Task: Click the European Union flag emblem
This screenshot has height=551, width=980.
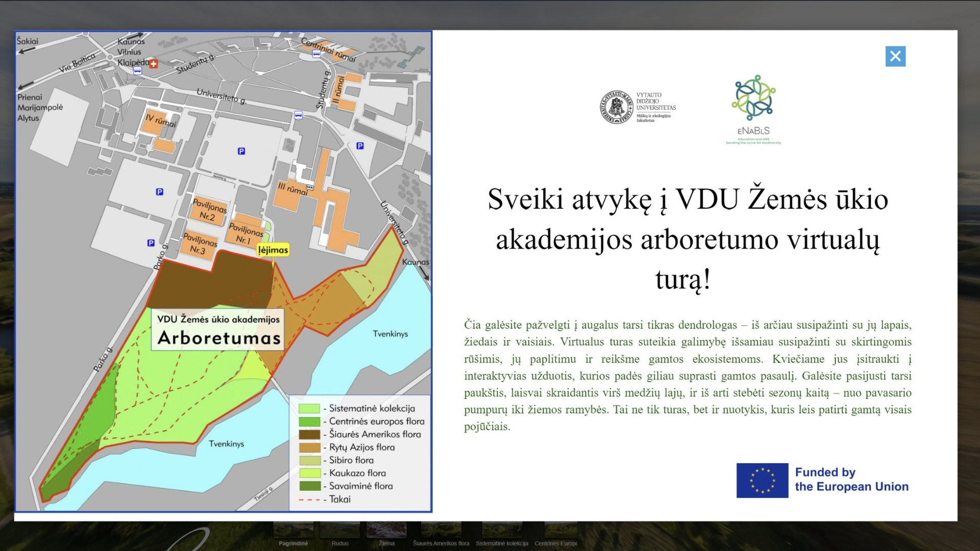Action: coord(762,480)
